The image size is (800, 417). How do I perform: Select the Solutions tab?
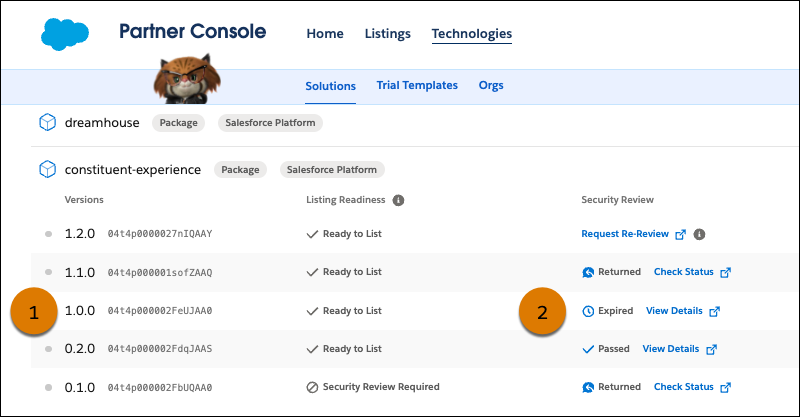click(x=330, y=86)
